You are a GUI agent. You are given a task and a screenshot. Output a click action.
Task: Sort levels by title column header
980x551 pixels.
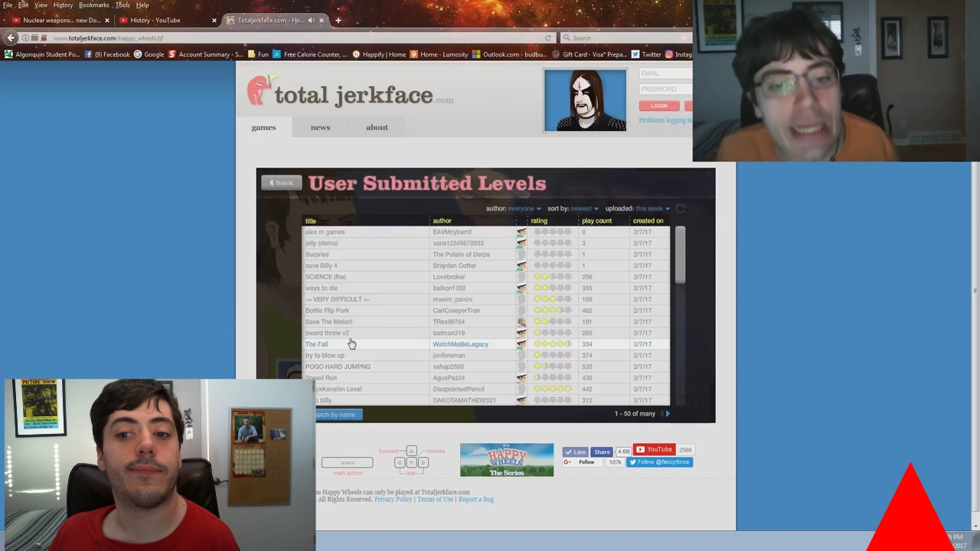(x=310, y=220)
